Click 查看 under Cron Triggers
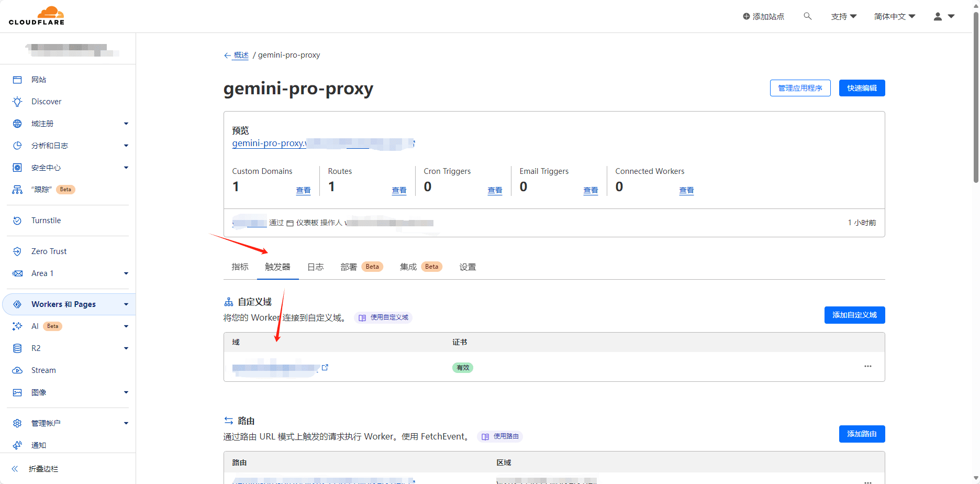The image size is (980, 484). [x=495, y=191]
